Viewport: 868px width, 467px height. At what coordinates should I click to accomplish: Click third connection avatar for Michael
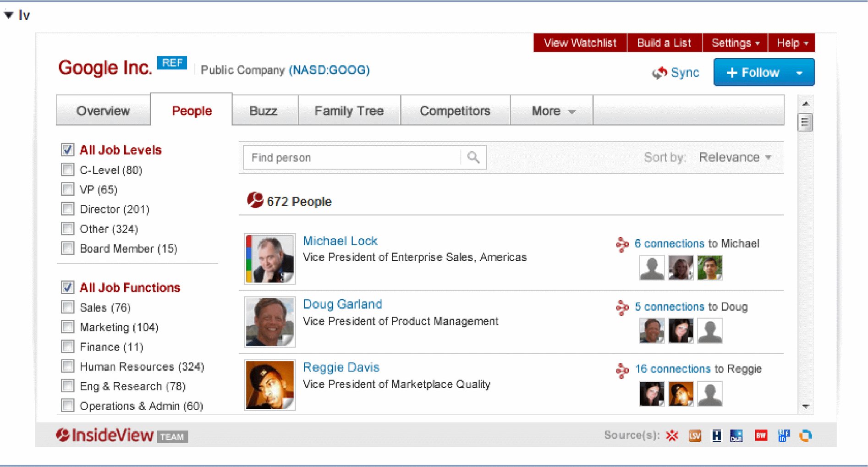(709, 268)
